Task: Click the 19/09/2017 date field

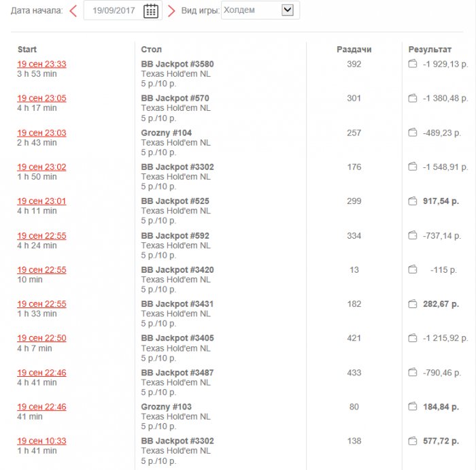Action: click(113, 11)
